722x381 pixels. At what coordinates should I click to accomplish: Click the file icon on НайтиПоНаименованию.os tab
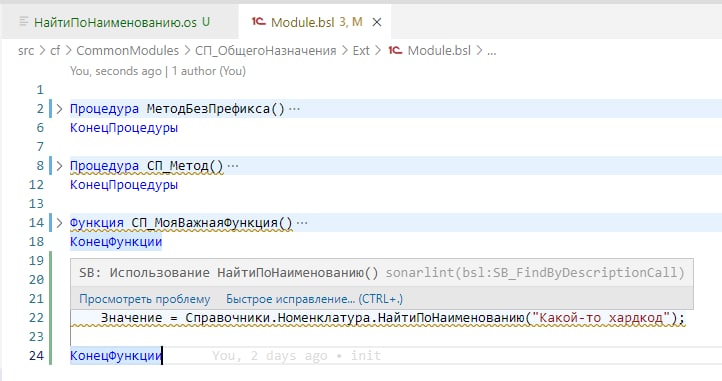[x=23, y=22]
